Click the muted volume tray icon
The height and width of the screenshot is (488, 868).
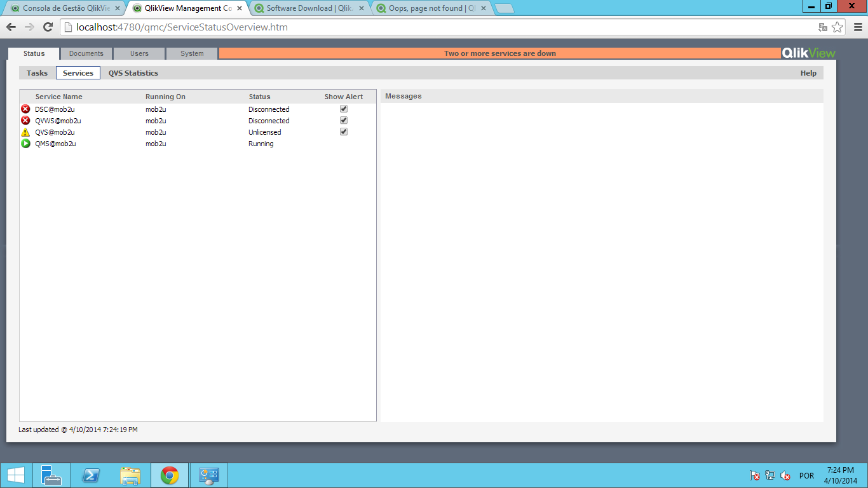point(785,475)
